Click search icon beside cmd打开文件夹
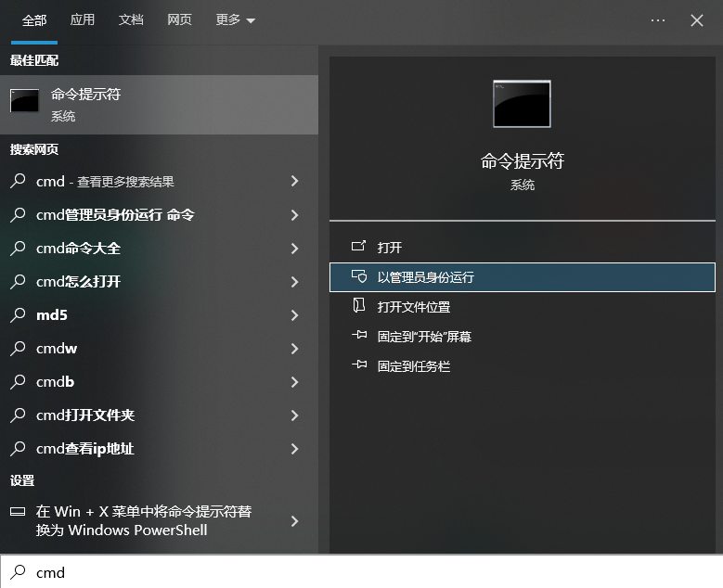This screenshot has width=723, height=588. tap(18, 415)
